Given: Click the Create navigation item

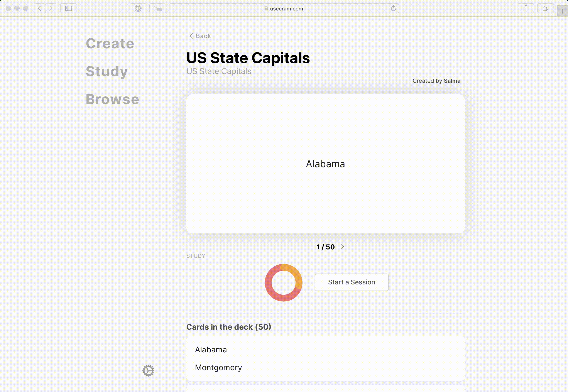Looking at the screenshot, I should [x=110, y=43].
